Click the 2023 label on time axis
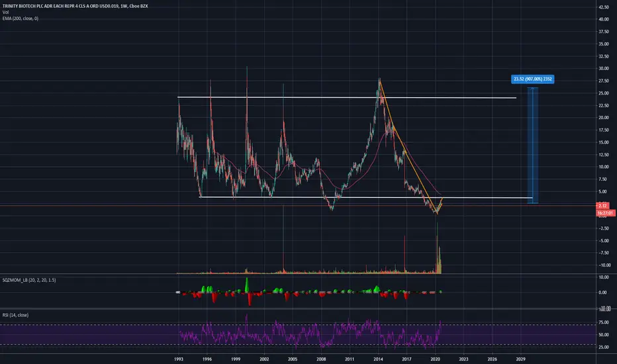Screen dimensions: 617x364 [463, 359]
